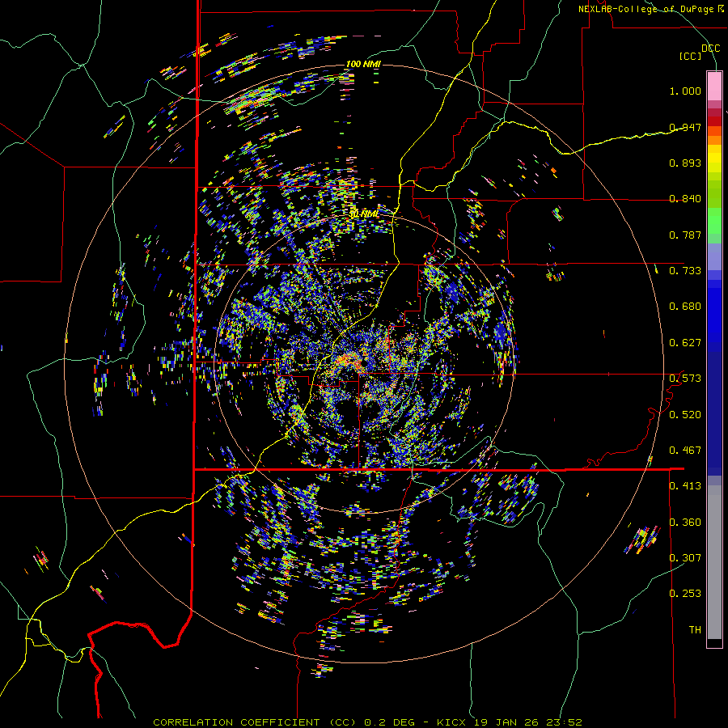Pick the bright green band on the color bar
728x728 pixels.
[714, 221]
